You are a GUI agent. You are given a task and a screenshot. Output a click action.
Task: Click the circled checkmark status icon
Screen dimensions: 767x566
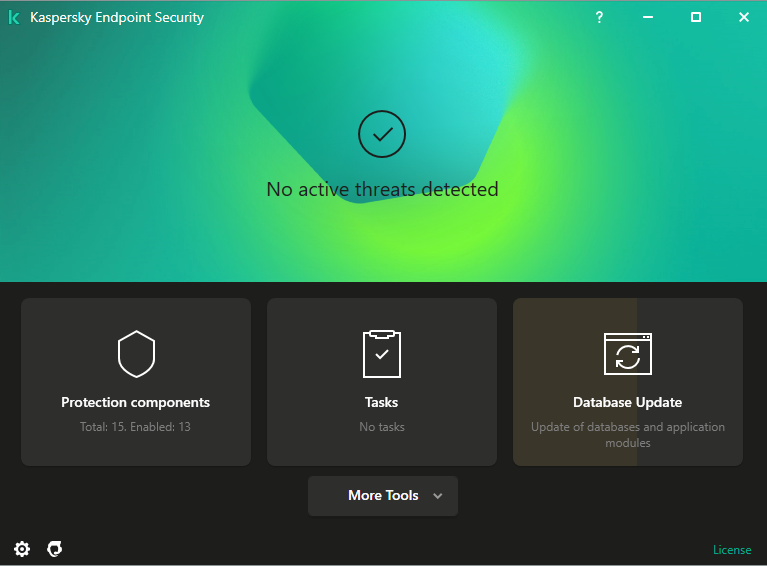click(382, 134)
